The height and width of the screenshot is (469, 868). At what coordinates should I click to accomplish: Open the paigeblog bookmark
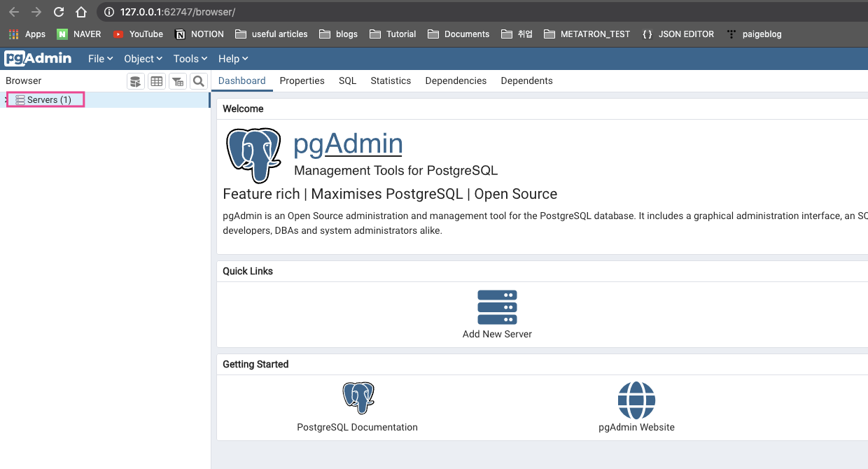click(754, 34)
